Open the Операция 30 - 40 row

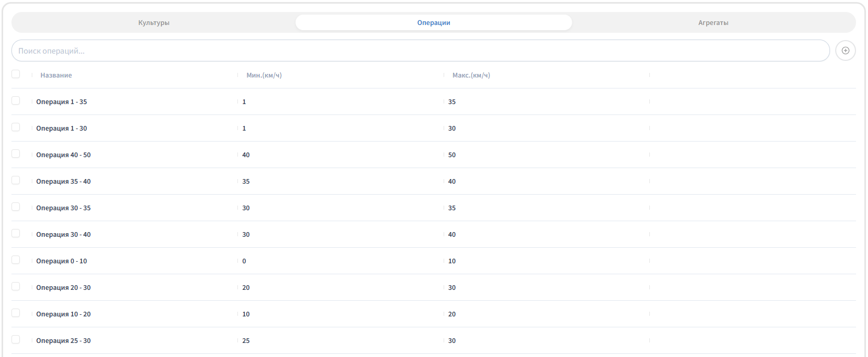point(433,234)
